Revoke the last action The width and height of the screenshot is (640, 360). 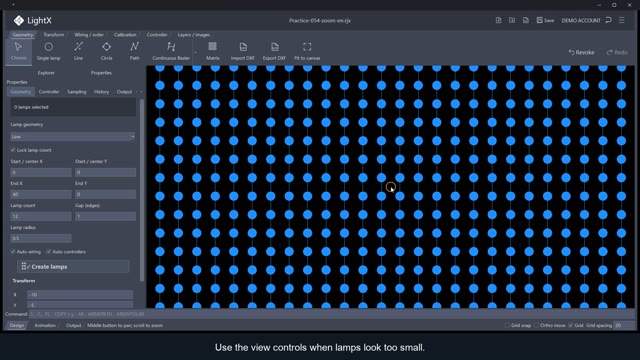coord(581,52)
